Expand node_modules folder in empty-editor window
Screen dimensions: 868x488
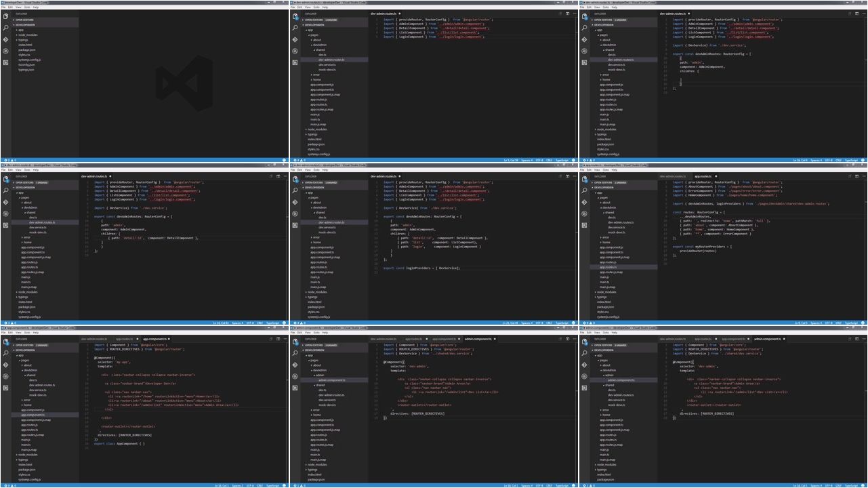point(27,35)
